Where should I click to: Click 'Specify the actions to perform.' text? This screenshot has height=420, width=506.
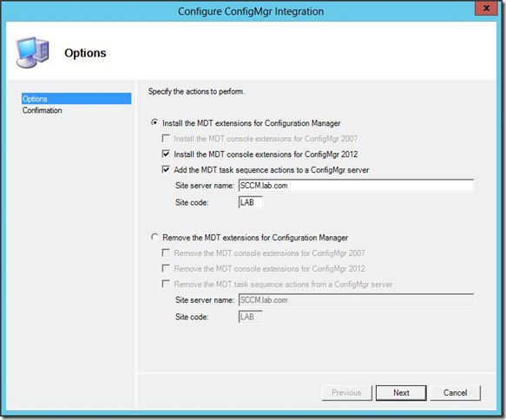click(196, 92)
